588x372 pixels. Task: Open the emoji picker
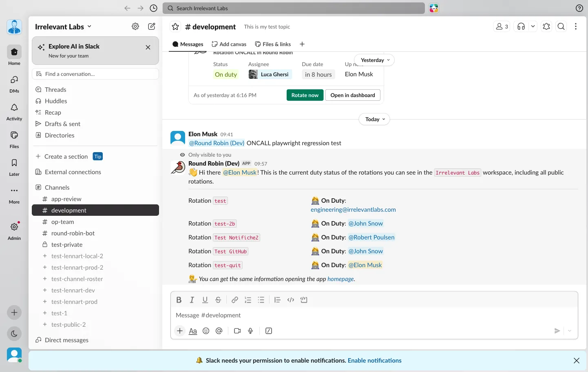point(206,331)
